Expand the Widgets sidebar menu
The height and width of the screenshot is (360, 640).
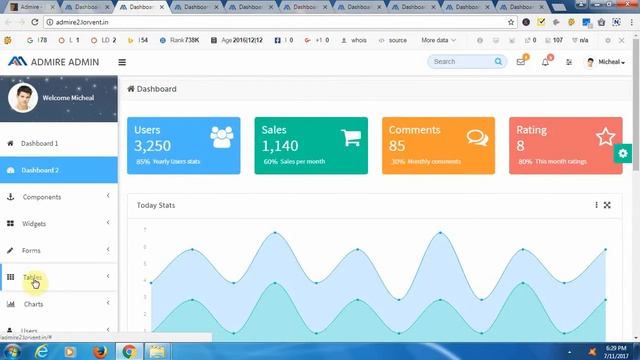point(59,223)
